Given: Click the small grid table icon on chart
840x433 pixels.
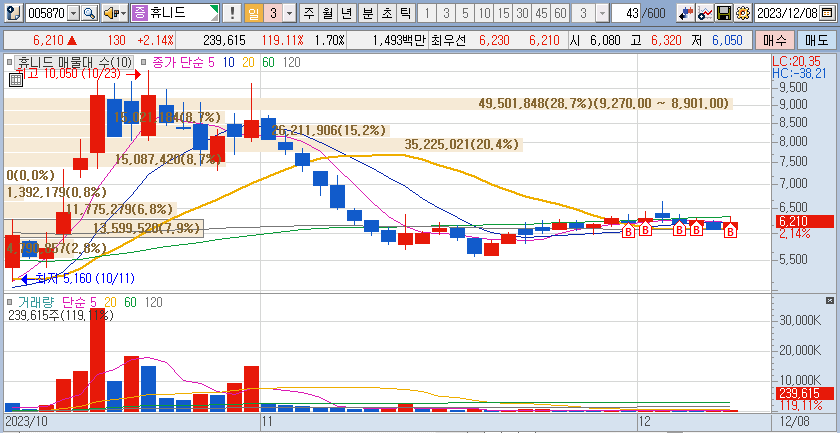Looking at the screenshot, I should click(x=16, y=80).
